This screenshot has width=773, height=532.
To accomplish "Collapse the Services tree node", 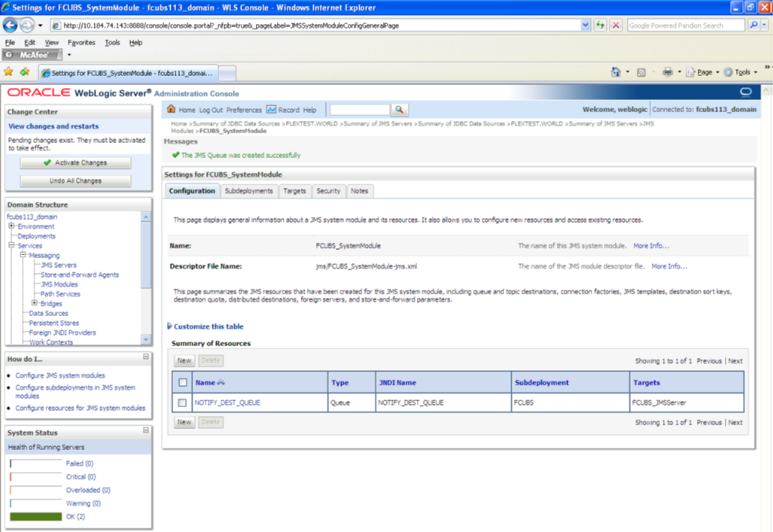I will pyautogui.click(x=11, y=245).
